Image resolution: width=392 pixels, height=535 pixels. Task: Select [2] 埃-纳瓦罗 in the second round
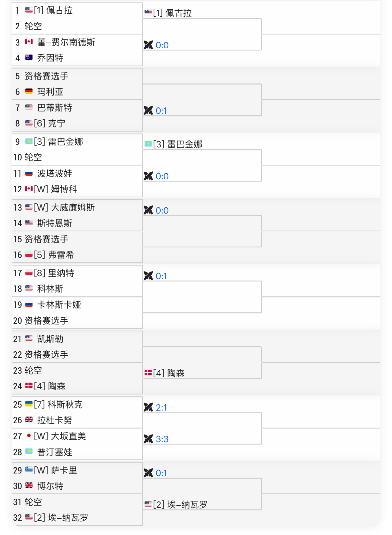[180, 505]
